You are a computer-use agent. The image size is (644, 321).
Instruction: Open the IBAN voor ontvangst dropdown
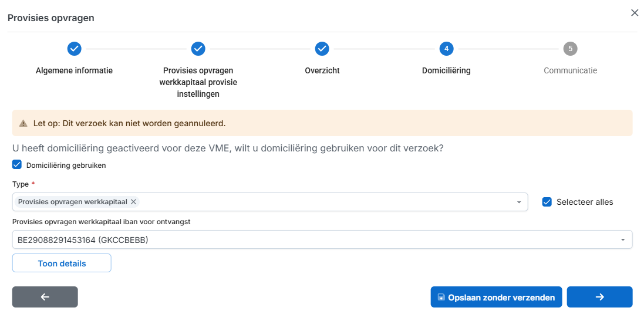click(622, 240)
